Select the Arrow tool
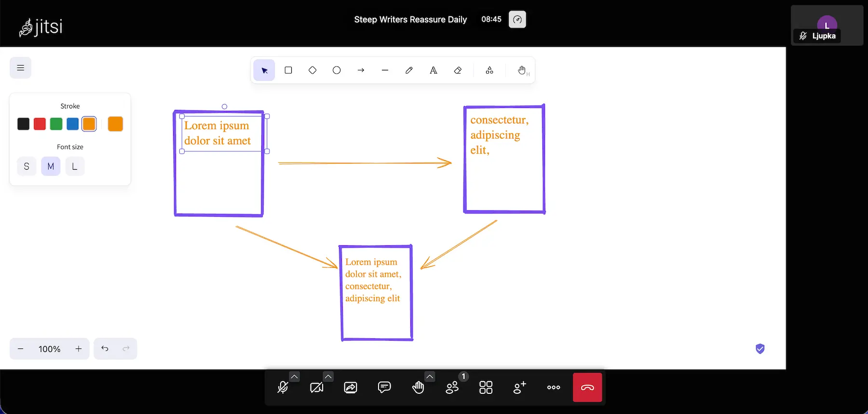The width and height of the screenshot is (868, 414). [x=361, y=70]
